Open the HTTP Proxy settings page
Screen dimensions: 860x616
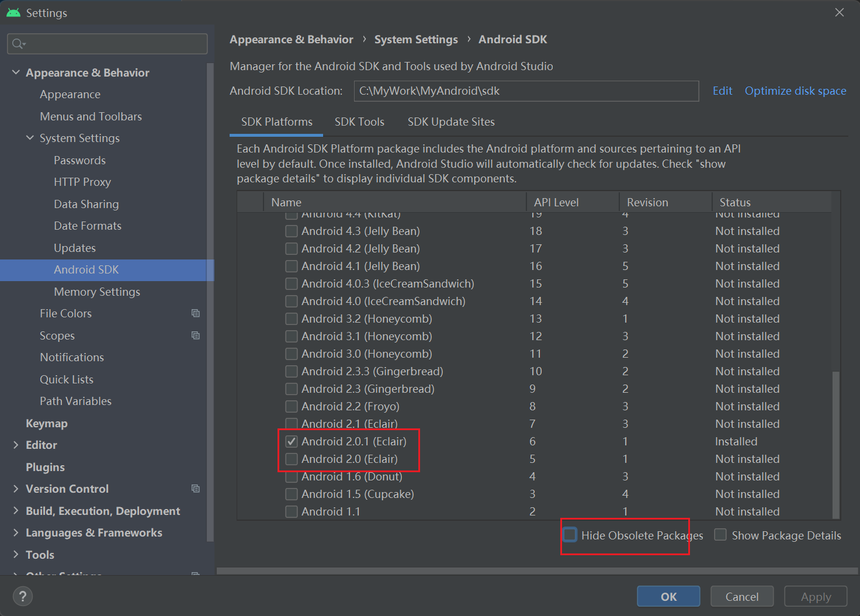click(82, 182)
